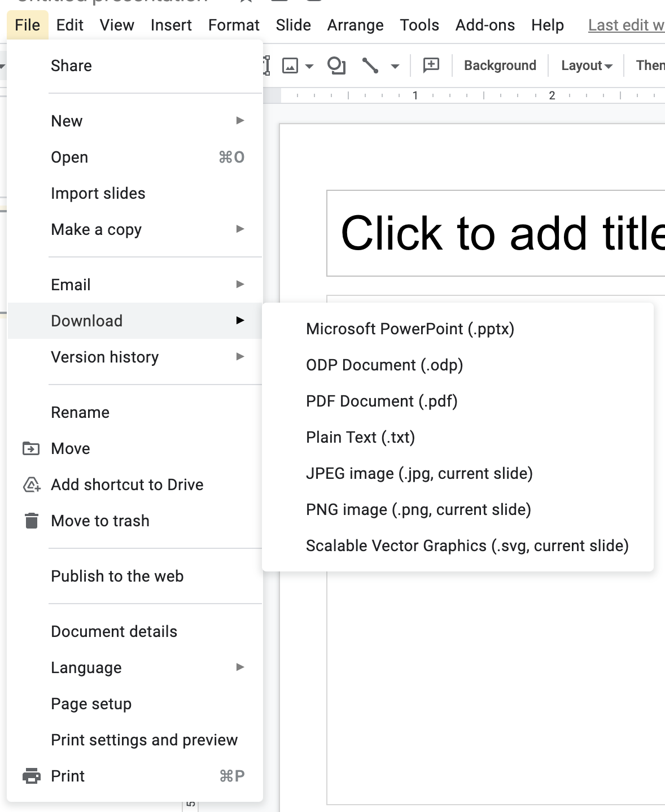Image resolution: width=665 pixels, height=812 pixels.
Task: Download as PDF Document (.pdf)
Action: (382, 401)
